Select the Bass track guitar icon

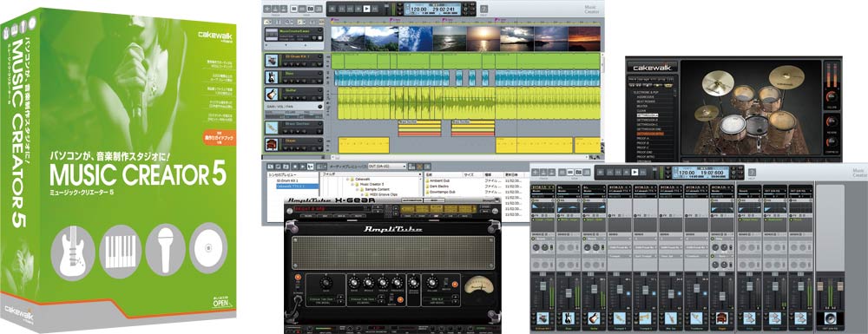[x=271, y=77]
